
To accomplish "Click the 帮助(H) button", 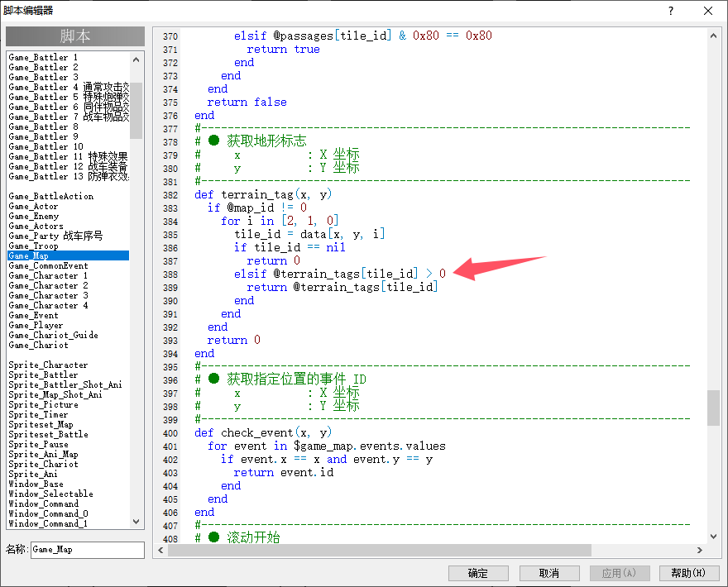I will pos(689,573).
